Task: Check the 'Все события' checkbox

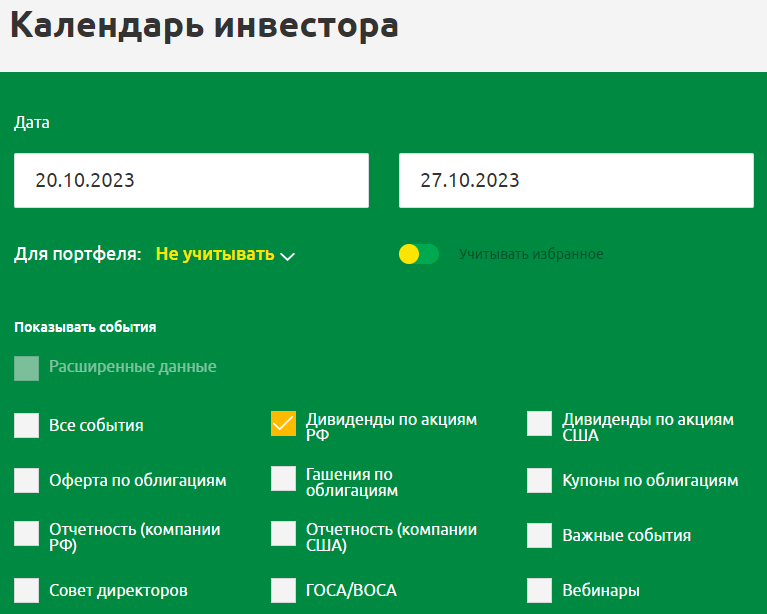Action: pos(27,425)
